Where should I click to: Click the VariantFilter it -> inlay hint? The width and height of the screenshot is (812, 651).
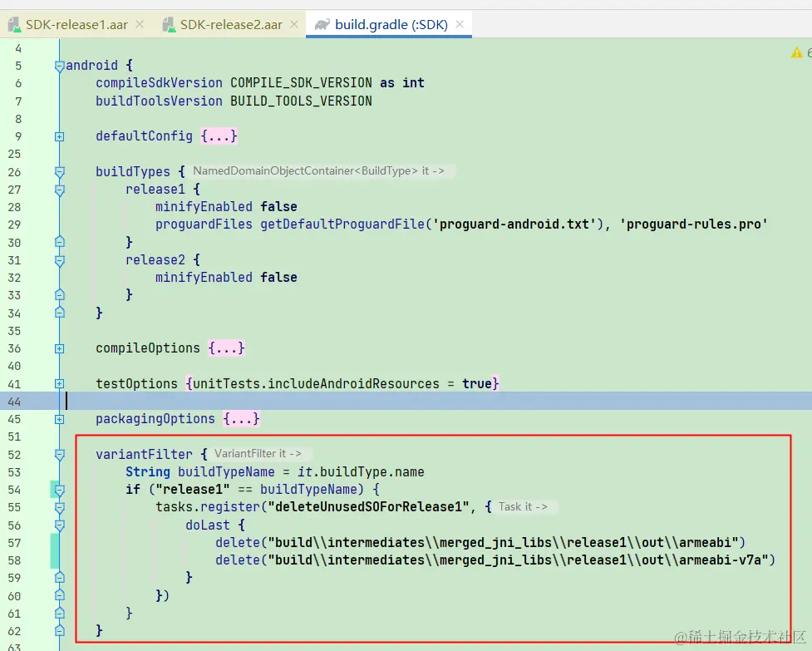click(x=260, y=454)
